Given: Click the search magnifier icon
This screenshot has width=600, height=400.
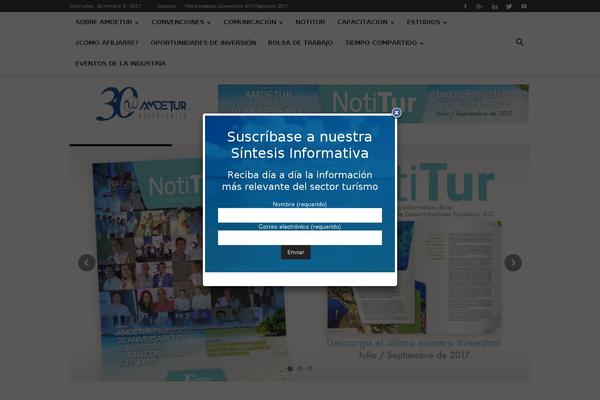Looking at the screenshot, I should [x=519, y=42].
